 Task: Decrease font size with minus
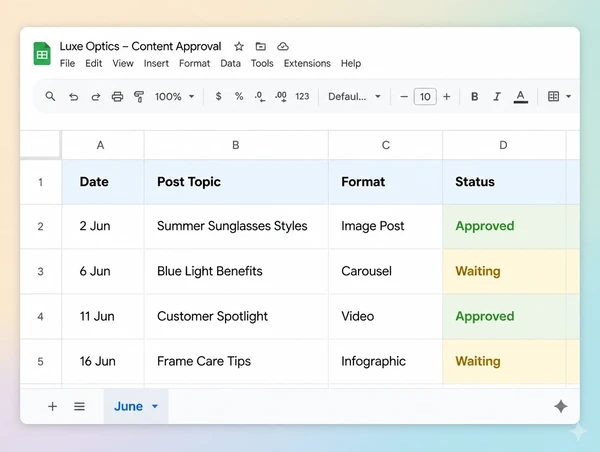[404, 96]
